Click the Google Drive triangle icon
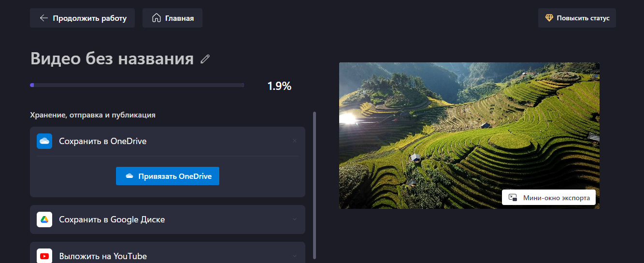The image size is (644, 263). click(44, 219)
